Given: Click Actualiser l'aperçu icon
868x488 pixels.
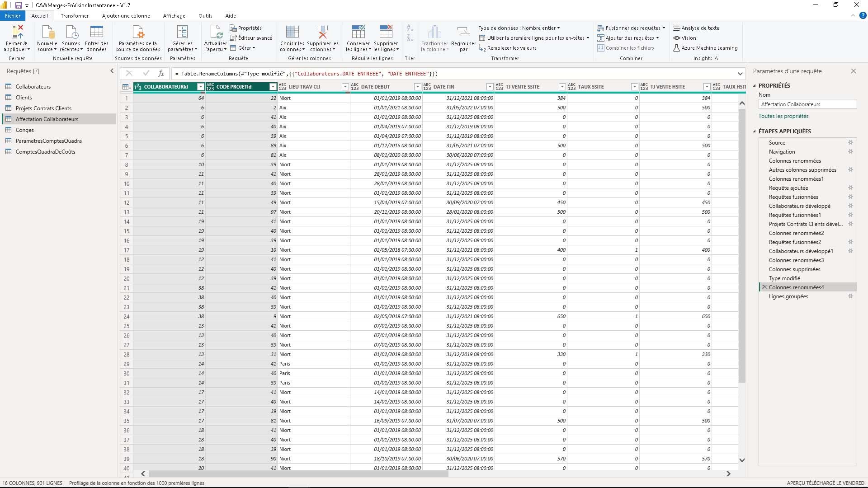Looking at the screenshot, I should (216, 32).
